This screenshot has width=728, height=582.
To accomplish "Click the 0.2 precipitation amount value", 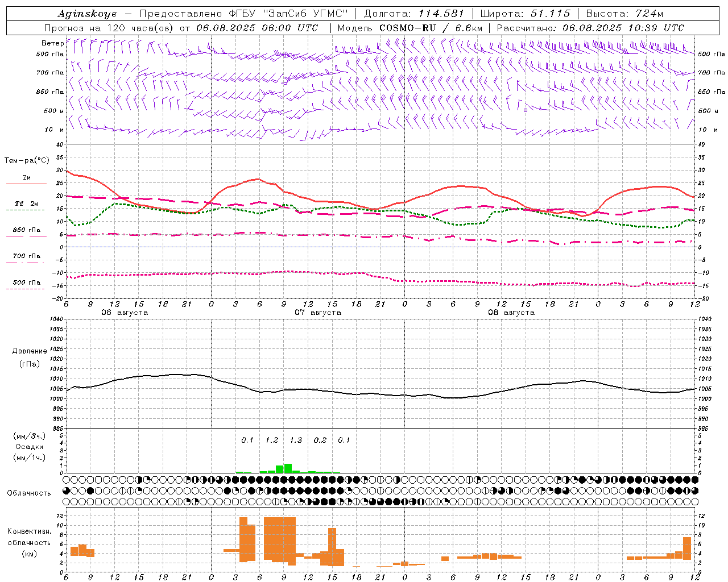I will tap(320, 440).
